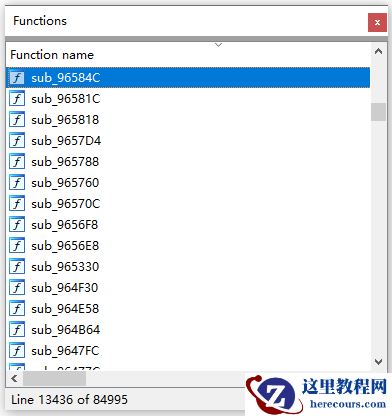
Task: Sort by Function name column header
Action: [x=52, y=55]
